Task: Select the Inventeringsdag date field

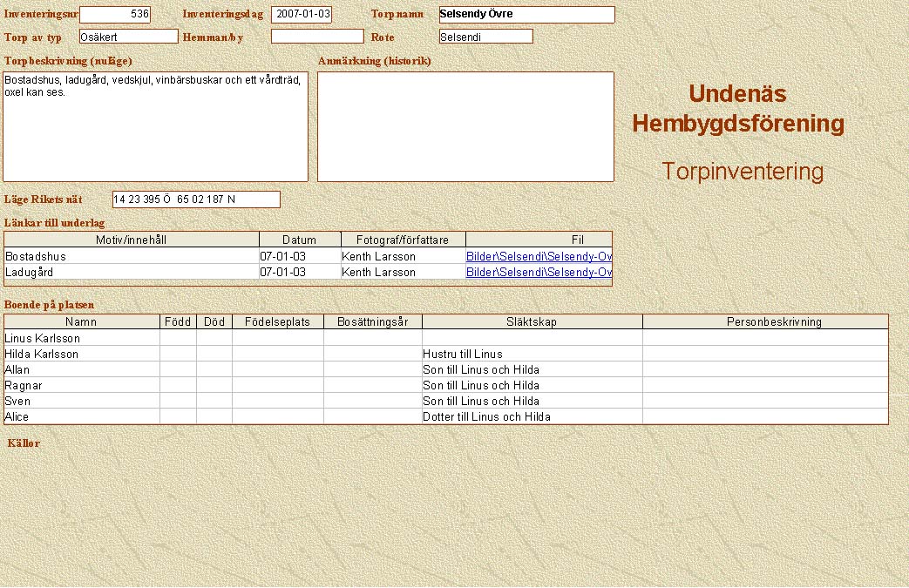Action: [301, 15]
